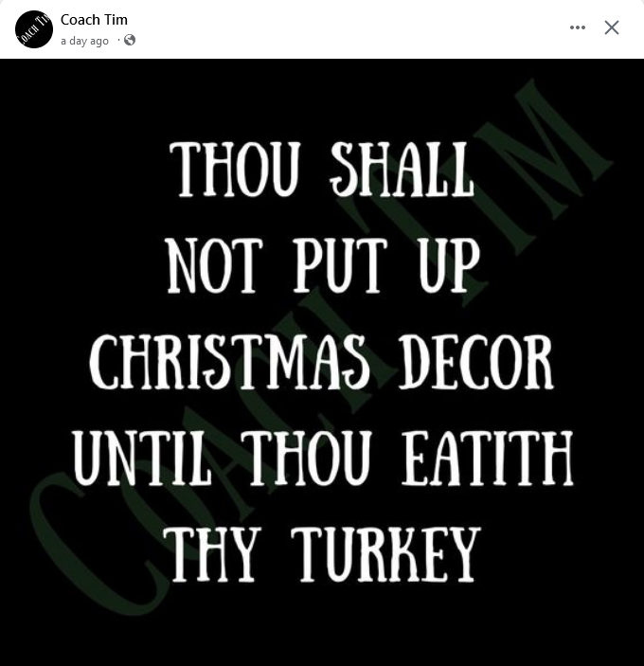The height and width of the screenshot is (666, 644).
Task: Click the word 'CHRISTMAS' in the meme
Action: coord(230,362)
